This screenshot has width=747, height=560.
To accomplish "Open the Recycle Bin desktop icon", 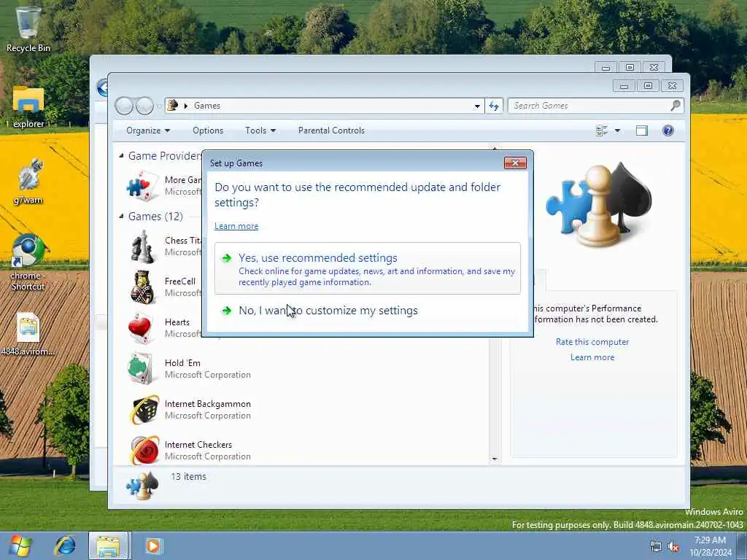I will point(28,28).
